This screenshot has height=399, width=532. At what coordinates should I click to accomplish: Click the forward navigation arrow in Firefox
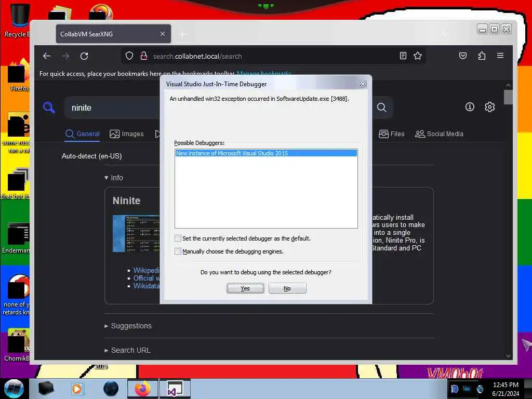(65, 56)
